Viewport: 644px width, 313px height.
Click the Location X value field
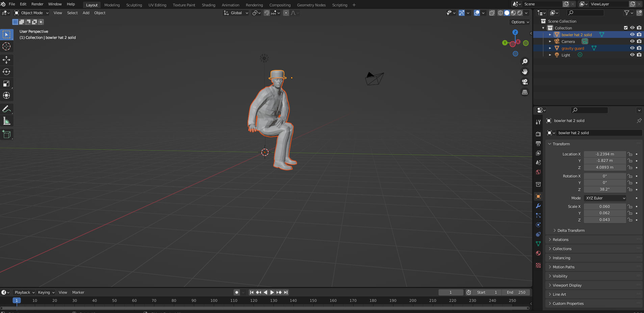coord(605,154)
